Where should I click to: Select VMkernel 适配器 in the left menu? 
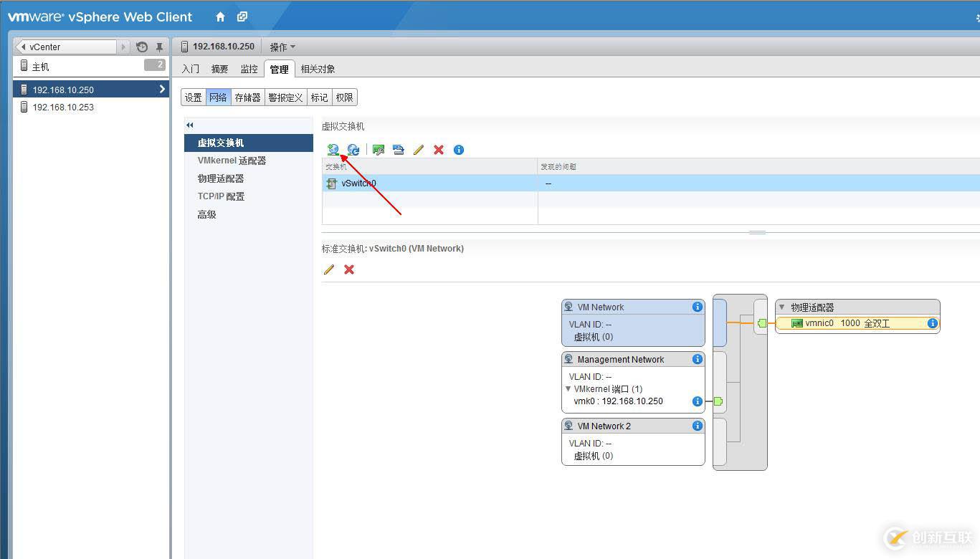pyautogui.click(x=249, y=161)
